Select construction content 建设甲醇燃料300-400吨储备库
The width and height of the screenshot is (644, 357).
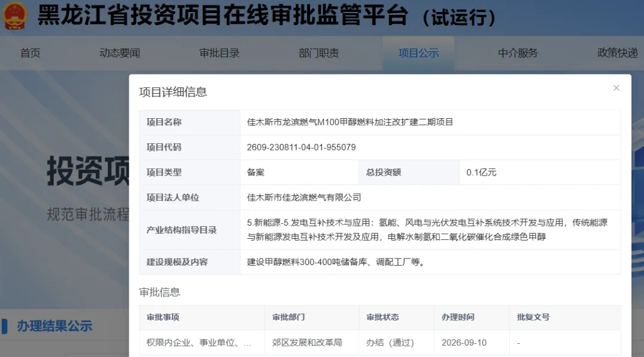[x=336, y=262]
